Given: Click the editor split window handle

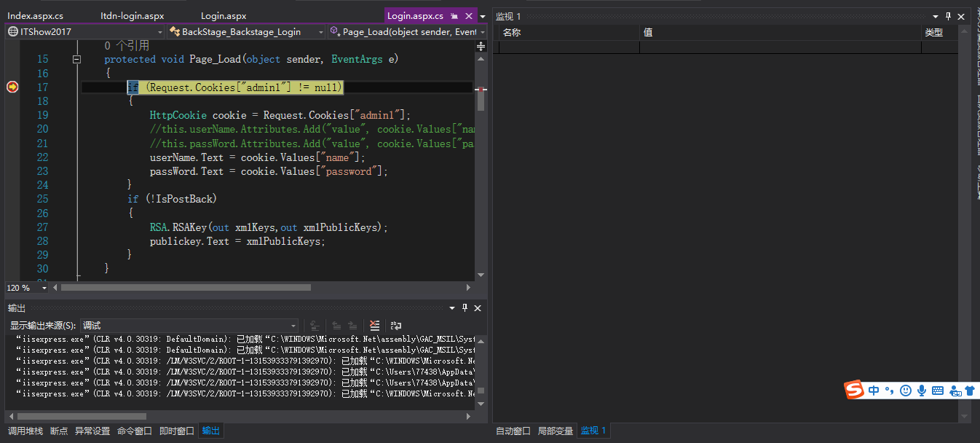Looking at the screenshot, I should 481,46.
